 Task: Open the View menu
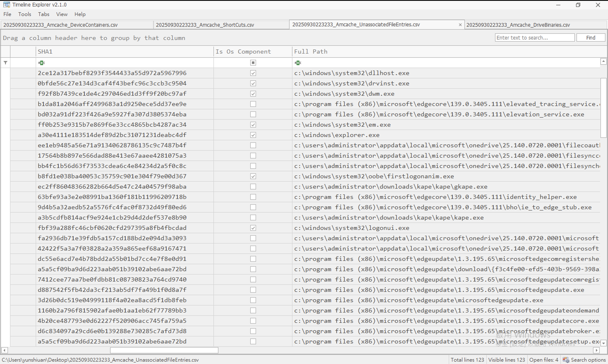[62, 14]
